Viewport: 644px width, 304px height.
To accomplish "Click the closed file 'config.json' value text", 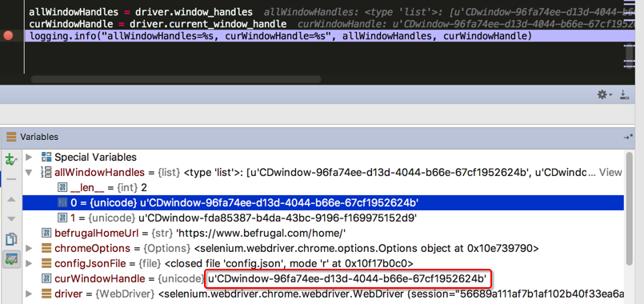I will (x=288, y=263).
